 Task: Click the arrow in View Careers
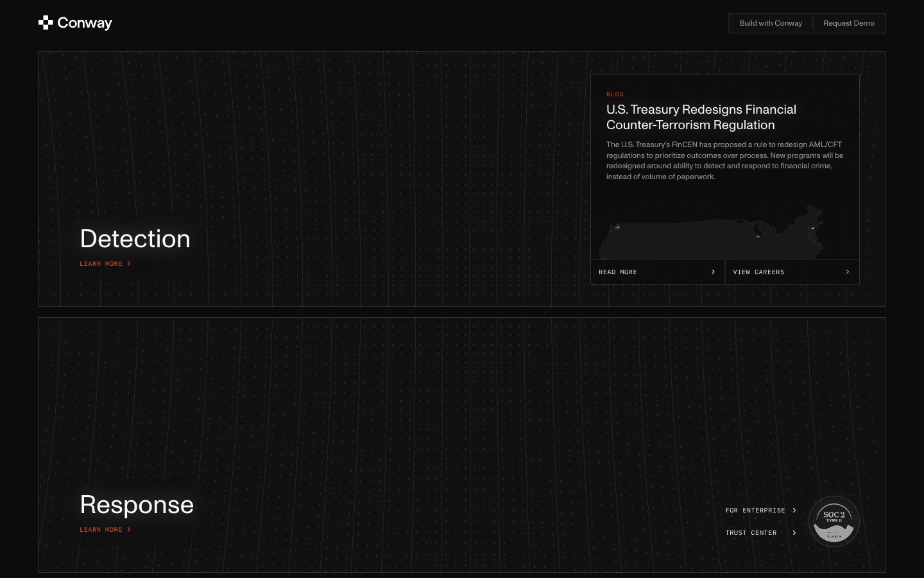[x=848, y=272]
